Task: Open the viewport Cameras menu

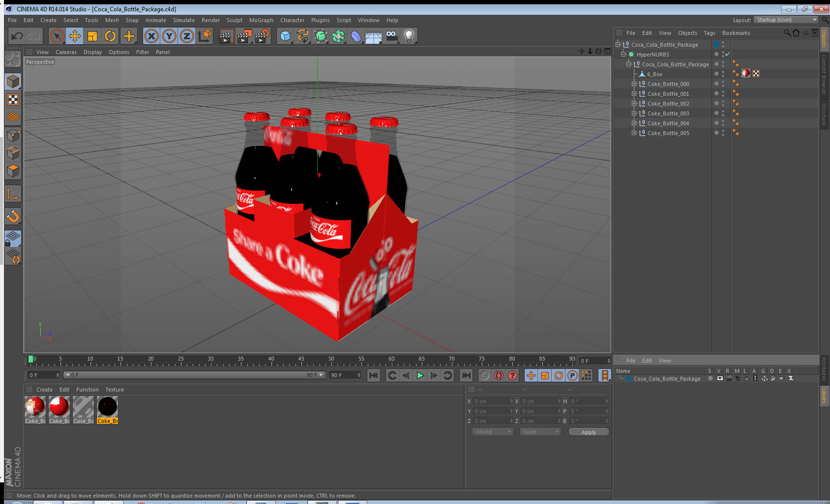Action: (66, 52)
